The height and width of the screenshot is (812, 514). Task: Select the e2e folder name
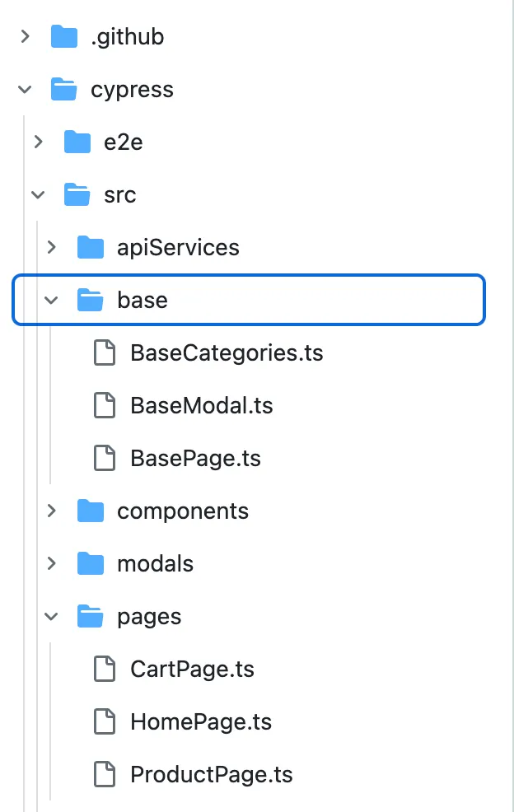(x=123, y=142)
